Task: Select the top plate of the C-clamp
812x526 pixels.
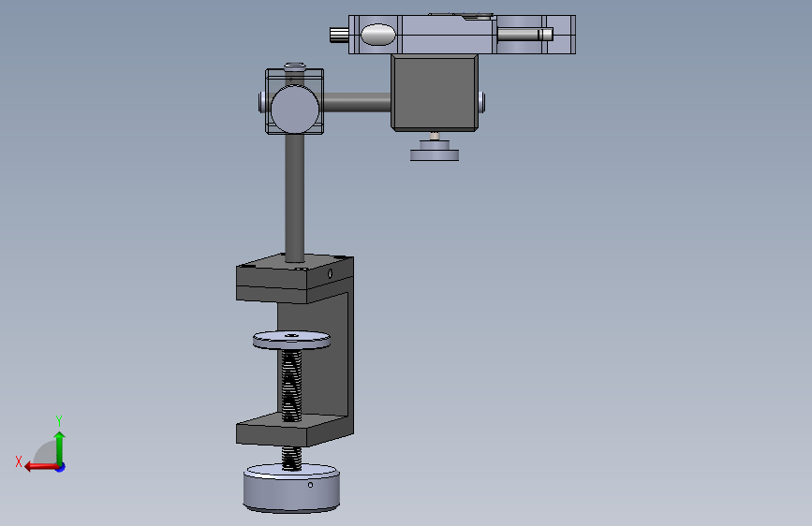Action: (x=294, y=279)
